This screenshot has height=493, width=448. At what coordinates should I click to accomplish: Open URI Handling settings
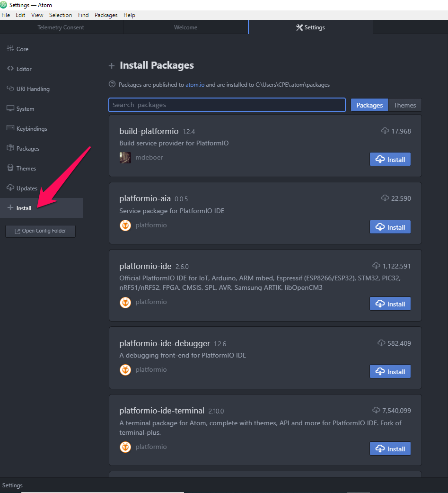pyautogui.click(x=33, y=89)
